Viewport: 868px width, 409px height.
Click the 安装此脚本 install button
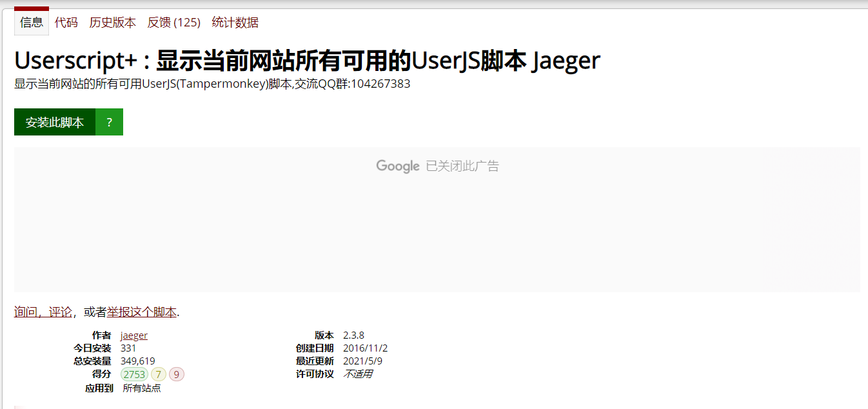55,122
